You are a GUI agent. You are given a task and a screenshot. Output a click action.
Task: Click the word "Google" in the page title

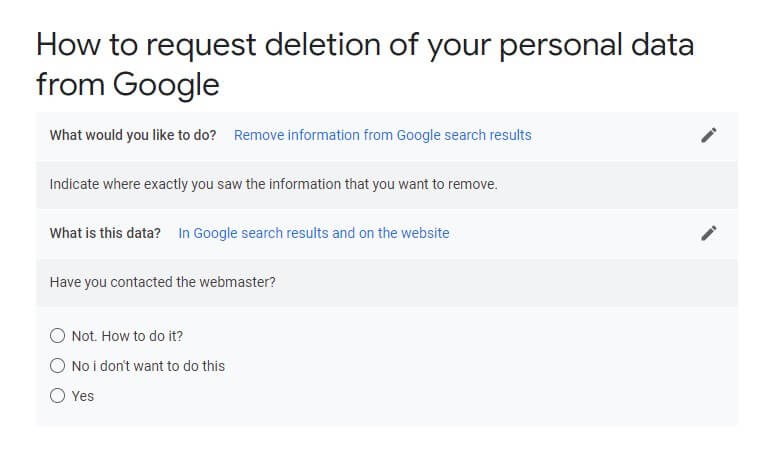[166, 84]
